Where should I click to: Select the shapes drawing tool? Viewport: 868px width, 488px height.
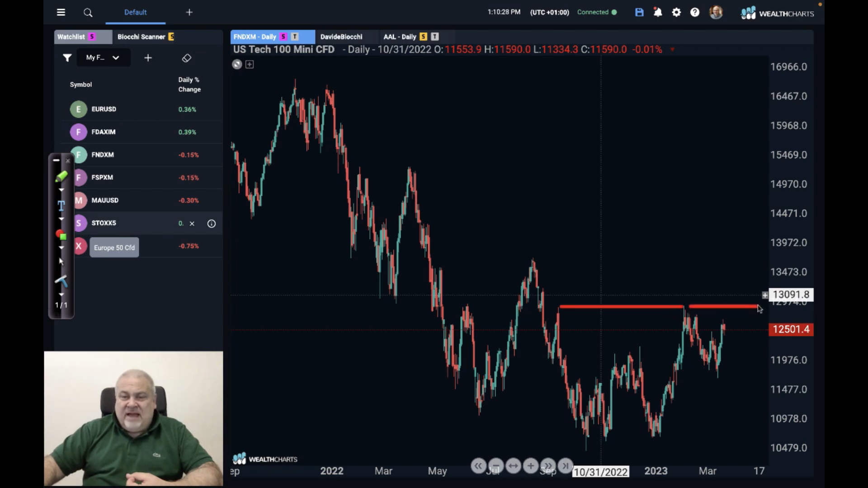(61, 235)
